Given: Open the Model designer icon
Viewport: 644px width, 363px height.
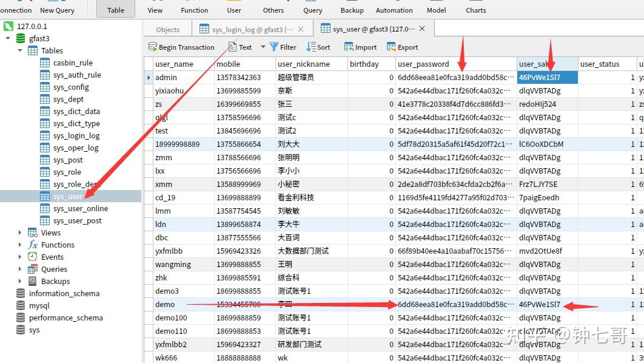Looking at the screenshot, I should [x=436, y=9].
